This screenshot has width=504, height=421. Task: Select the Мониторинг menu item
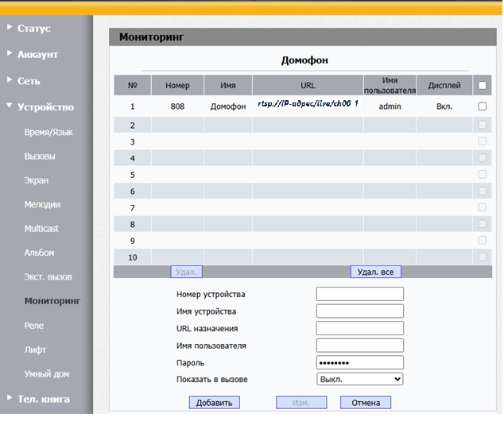click(x=52, y=301)
